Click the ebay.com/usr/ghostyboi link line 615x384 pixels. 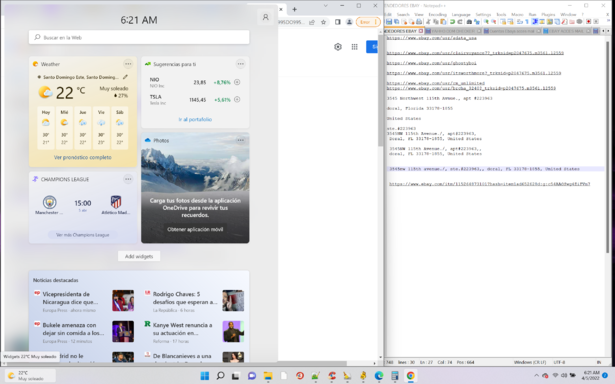pyautogui.click(x=431, y=63)
